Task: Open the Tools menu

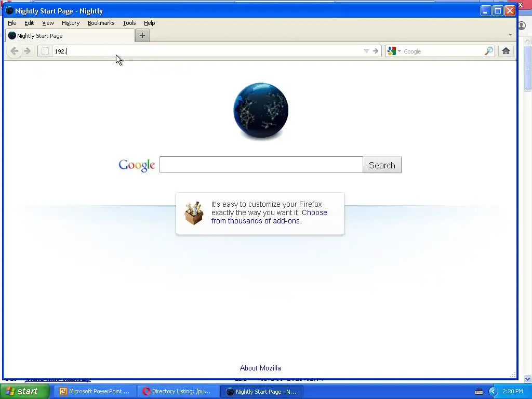Action: coord(129,23)
